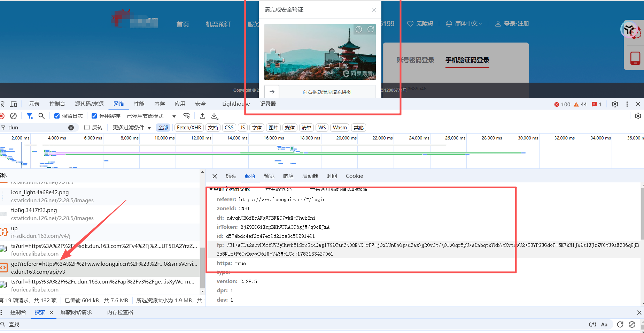Open network conditions wifi icon

(x=187, y=116)
